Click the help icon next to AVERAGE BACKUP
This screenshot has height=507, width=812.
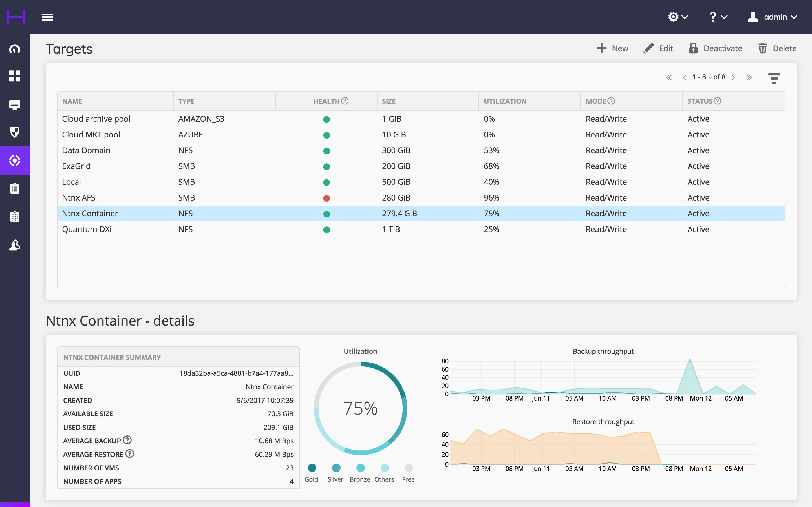127,440
